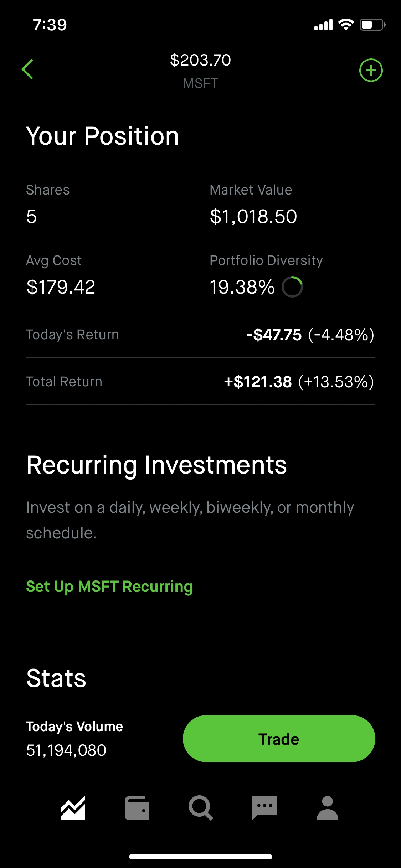Tap the Today's Volume stat
Image resolution: width=401 pixels, height=868 pixels.
point(74,739)
